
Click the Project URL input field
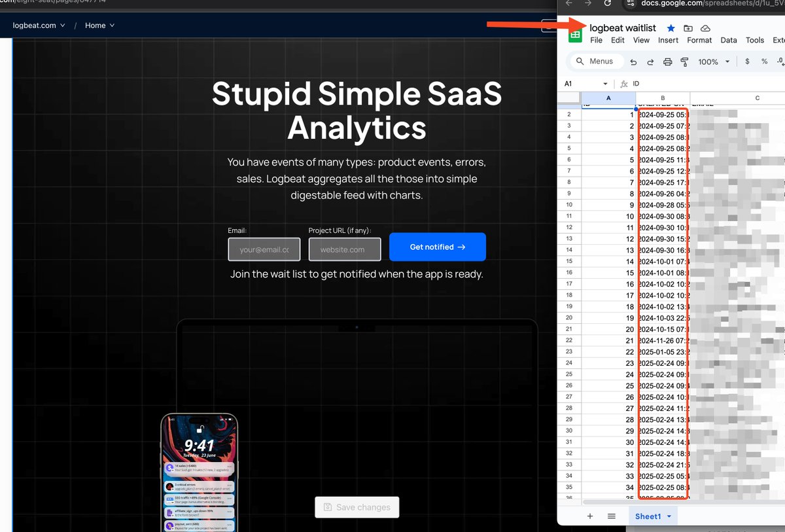pos(345,249)
